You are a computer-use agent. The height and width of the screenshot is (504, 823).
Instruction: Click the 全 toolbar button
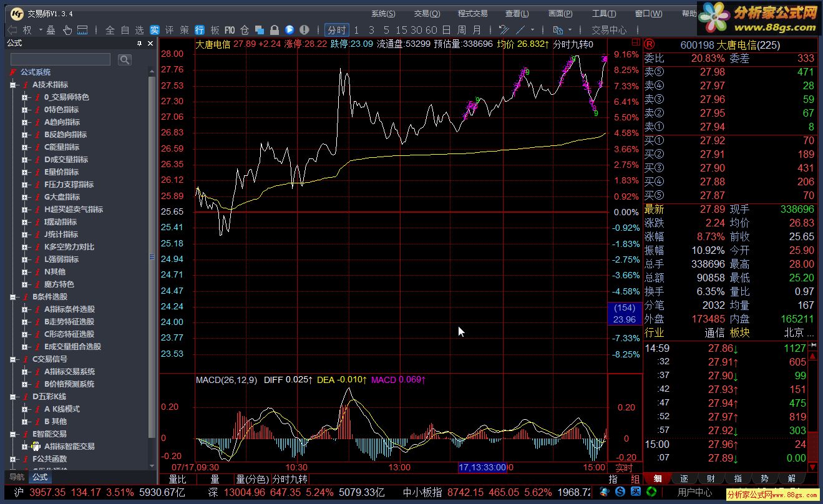coord(110,30)
